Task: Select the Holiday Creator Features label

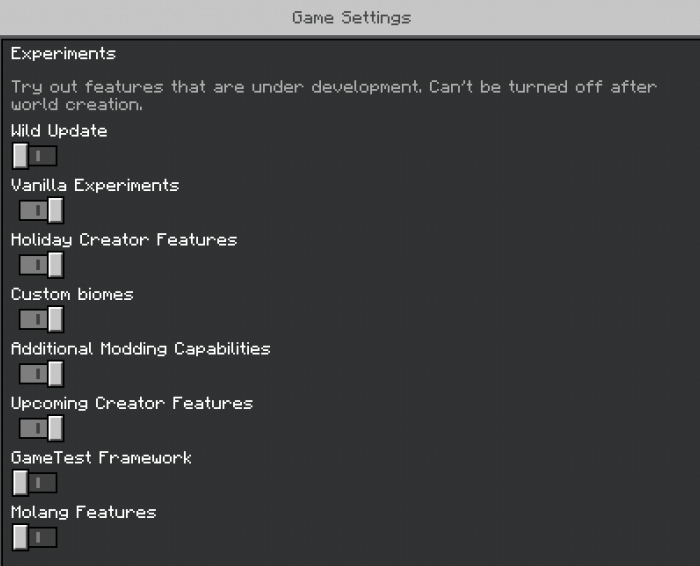Action: (124, 240)
